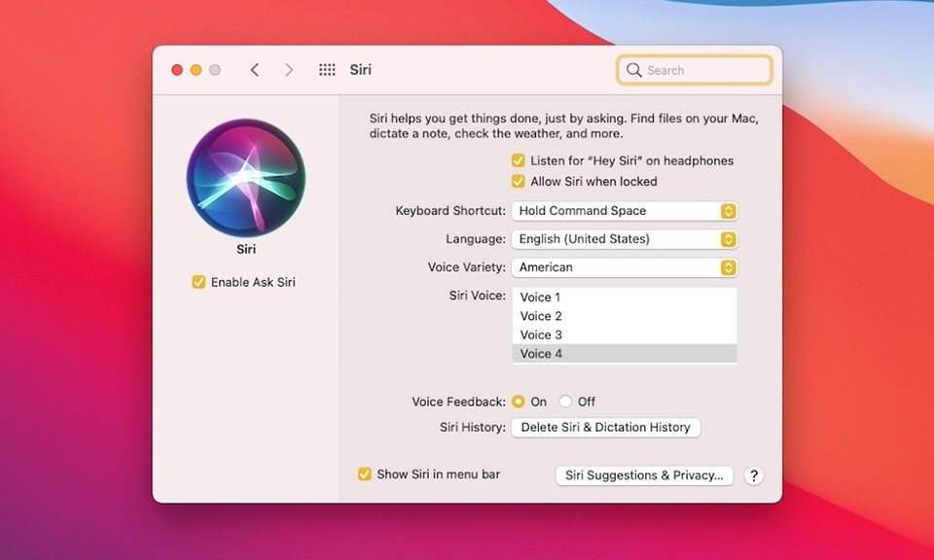Screen dimensions: 934x560
Task: Go back with the left chevron
Action: pyautogui.click(x=254, y=70)
